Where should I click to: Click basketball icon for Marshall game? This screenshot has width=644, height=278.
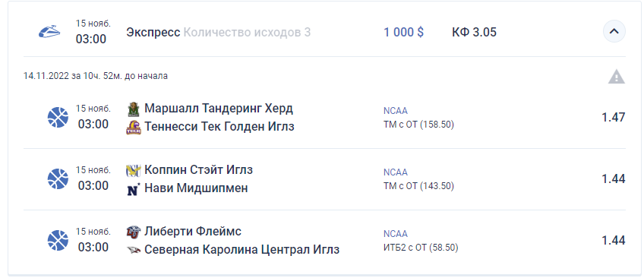[58, 118]
